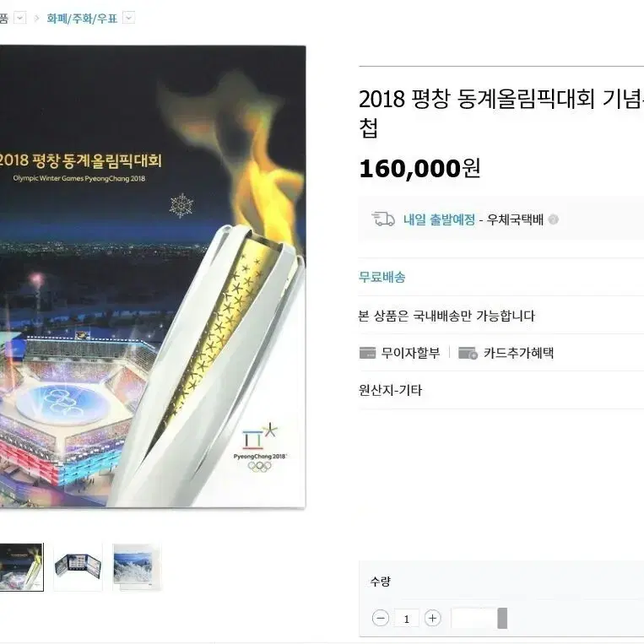The height and width of the screenshot is (644, 644).
Task: Select the first torch cover thumbnail
Action: (21, 567)
